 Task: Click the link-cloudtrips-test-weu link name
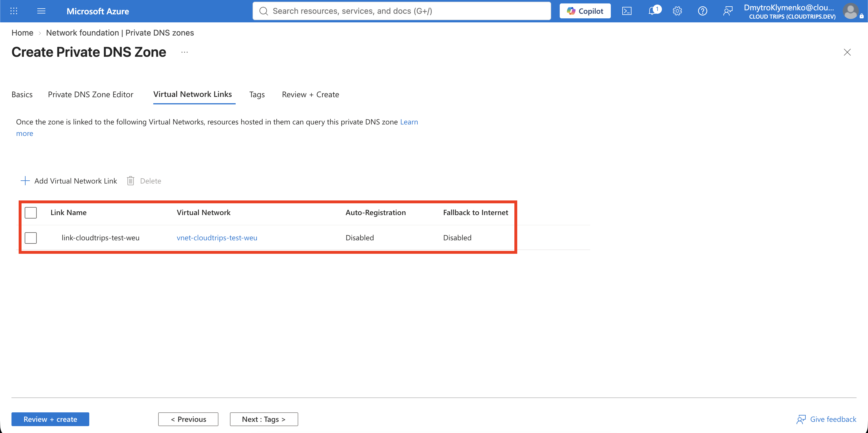pos(100,238)
